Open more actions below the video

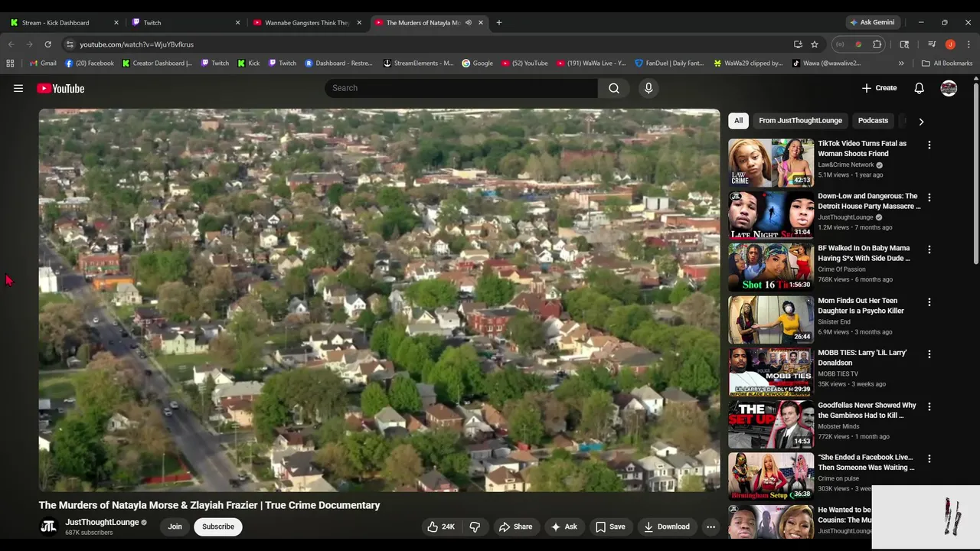[x=710, y=527]
